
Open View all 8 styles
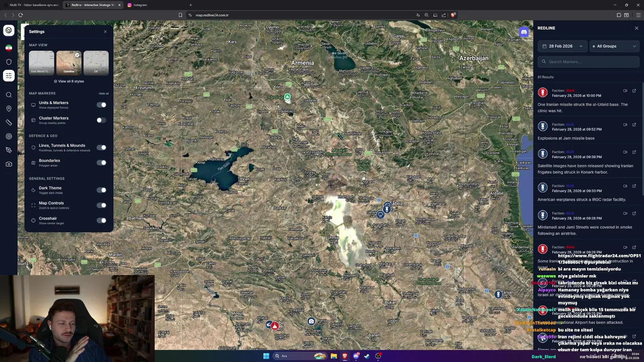pyautogui.click(x=69, y=81)
